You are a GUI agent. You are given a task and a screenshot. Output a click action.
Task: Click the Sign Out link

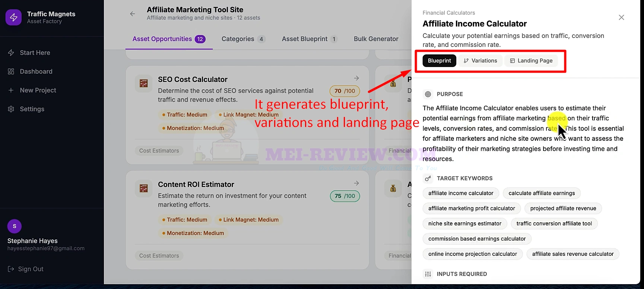(26, 269)
